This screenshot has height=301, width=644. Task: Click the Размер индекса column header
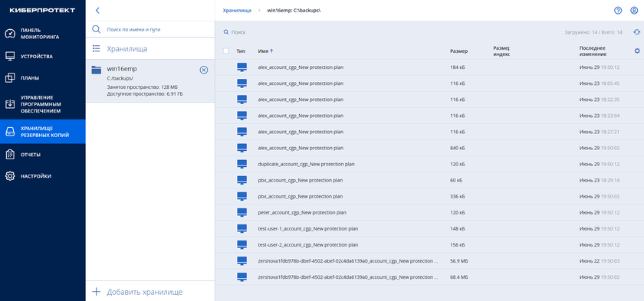[x=501, y=51]
